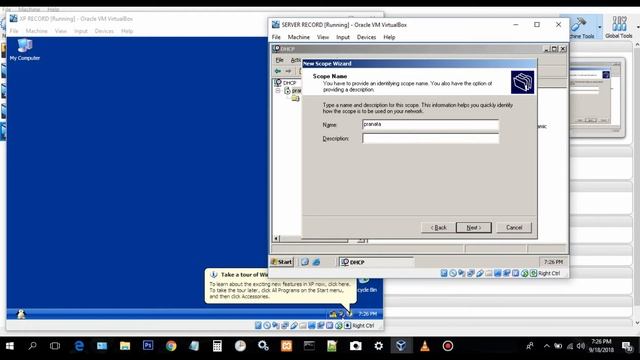Viewport: 640px width, 360px height.
Task: Click the Forward arrow in DHCP console toolbar
Action: [x=288, y=71]
